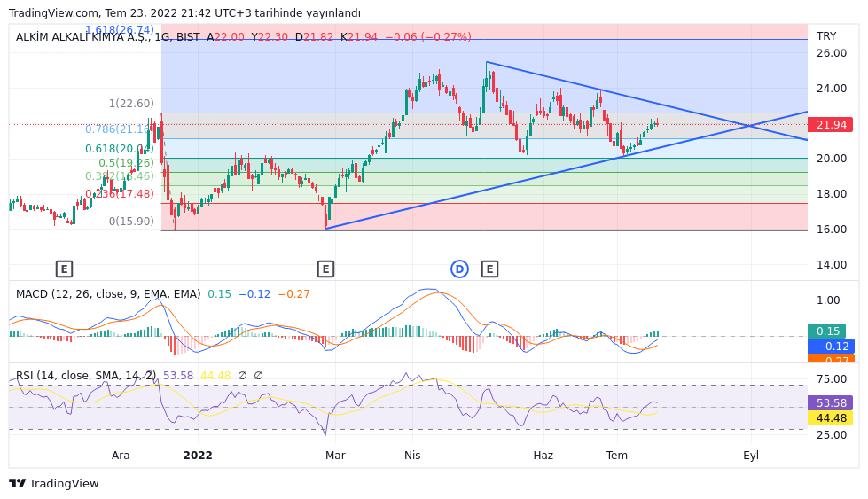
Task: Click the 1(22.60) Fibonacci level label
Action: pyautogui.click(x=131, y=104)
